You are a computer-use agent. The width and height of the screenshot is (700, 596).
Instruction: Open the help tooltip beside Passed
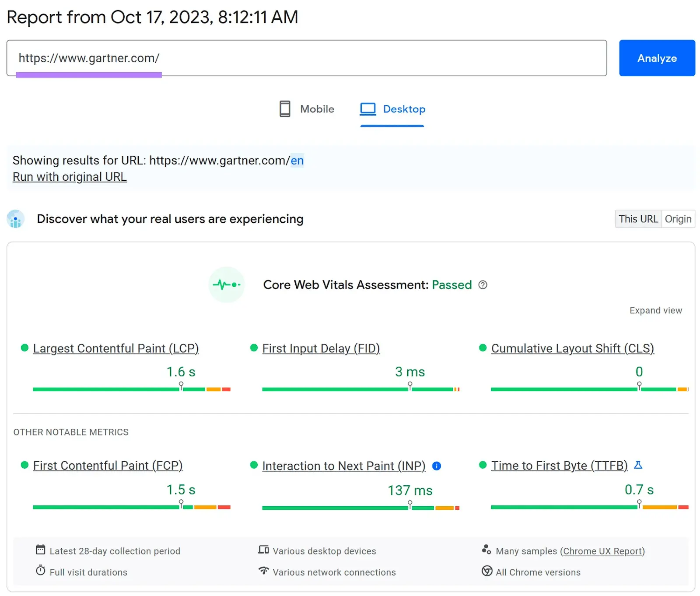tap(483, 285)
